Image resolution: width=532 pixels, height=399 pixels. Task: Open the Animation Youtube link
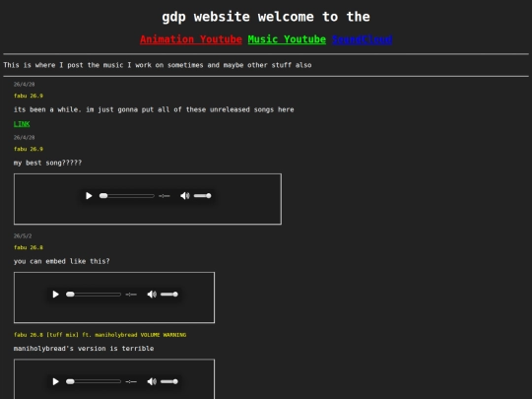tap(191, 39)
